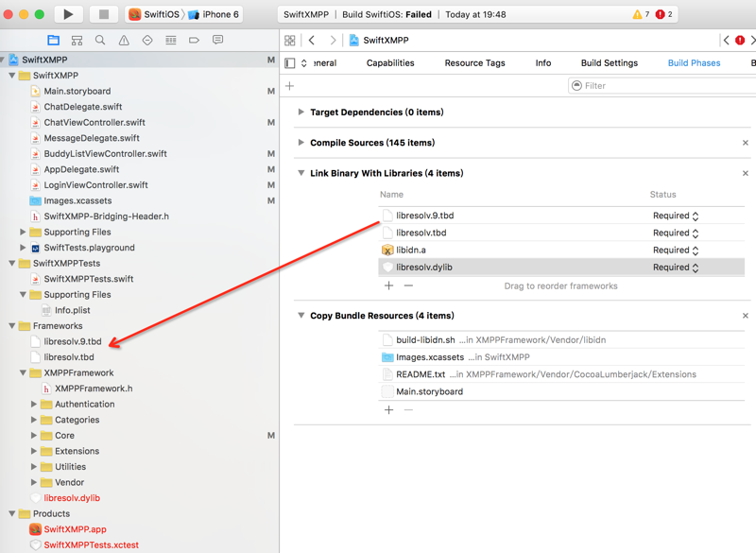Go forward in editor history
This screenshot has width=756, height=553.
coord(333,41)
